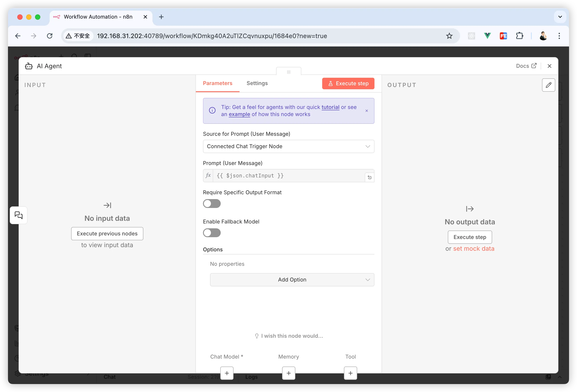Open the Vue DevTools extension icon
Viewport: 577px width, 392px height.
(487, 36)
